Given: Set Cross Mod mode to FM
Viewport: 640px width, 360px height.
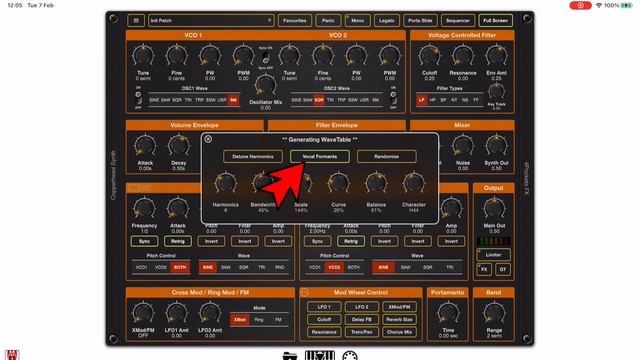Looking at the screenshot, I should click(x=278, y=320).
